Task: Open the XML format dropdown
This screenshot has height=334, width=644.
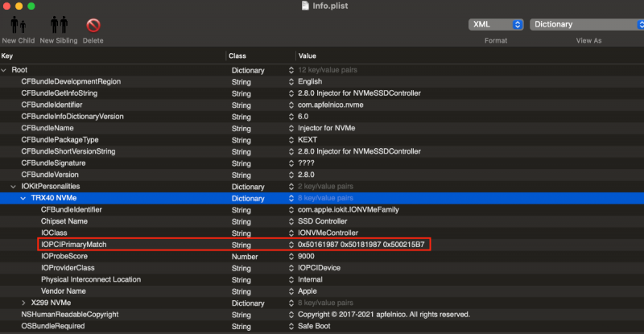Action: pyautogui.click(x=496, y=24)
